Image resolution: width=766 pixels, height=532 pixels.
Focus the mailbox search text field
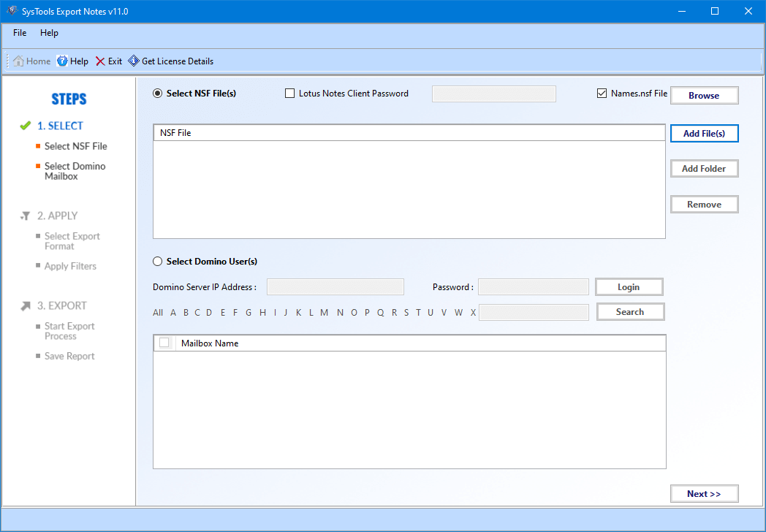[x=534, y=312]
